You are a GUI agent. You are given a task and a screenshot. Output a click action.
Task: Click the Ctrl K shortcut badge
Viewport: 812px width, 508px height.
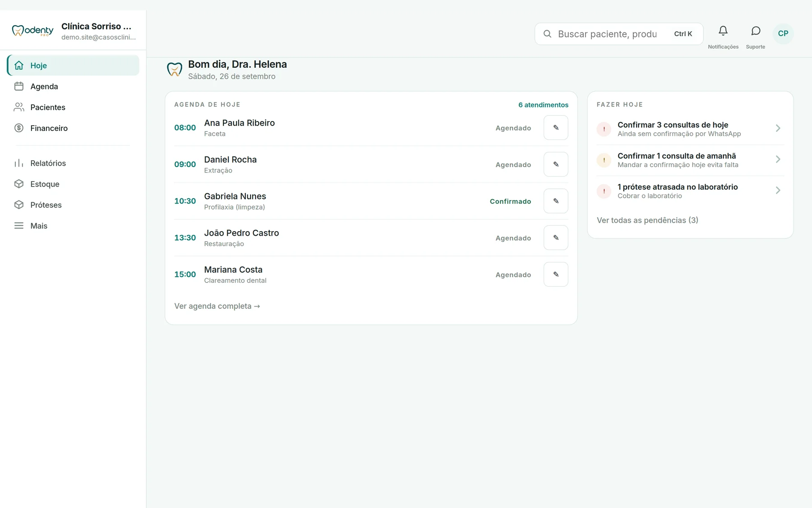pos(683,34)
